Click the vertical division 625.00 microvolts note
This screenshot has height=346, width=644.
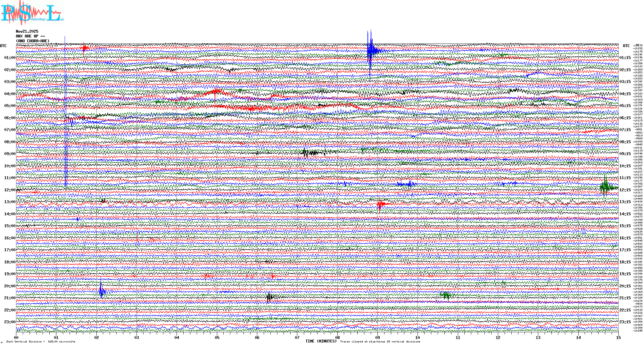[x=41, y=342]
